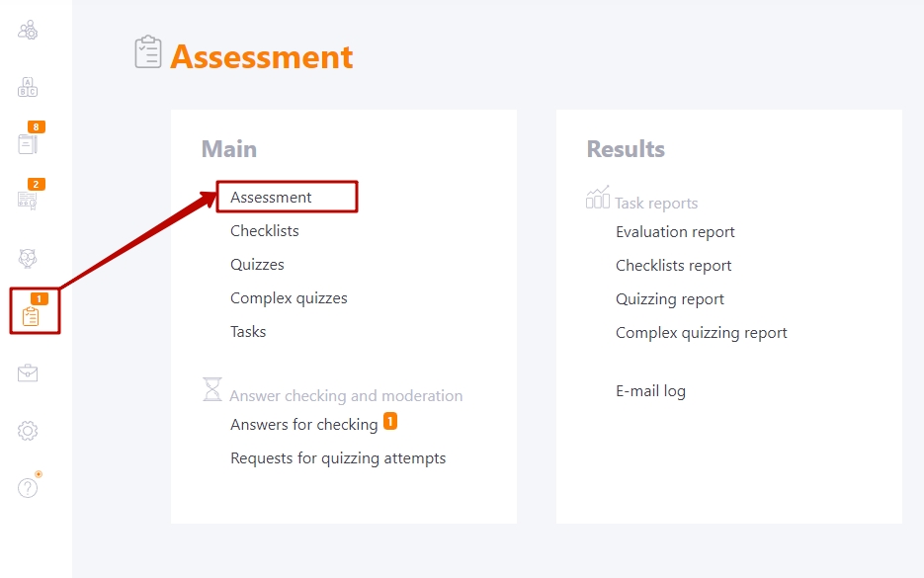Image resolution: width=924 pixels, height=578 pixels.
Task: Open the Evaluation report
Action: coord(675,232)
